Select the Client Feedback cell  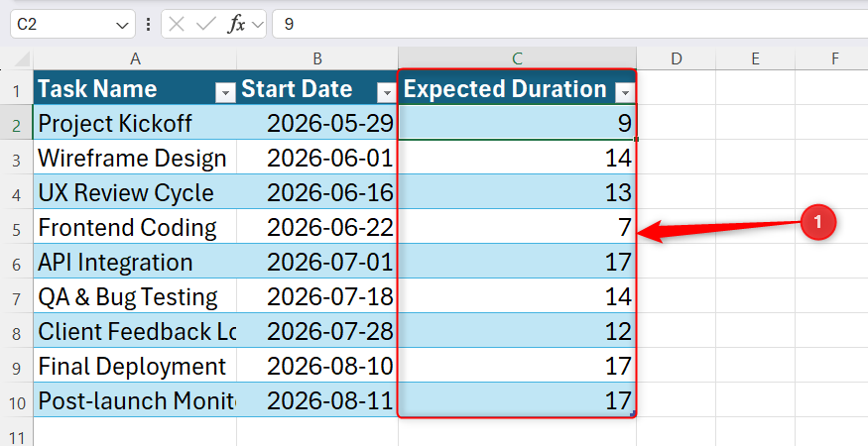pyautogui.click(x=135, y=330)
